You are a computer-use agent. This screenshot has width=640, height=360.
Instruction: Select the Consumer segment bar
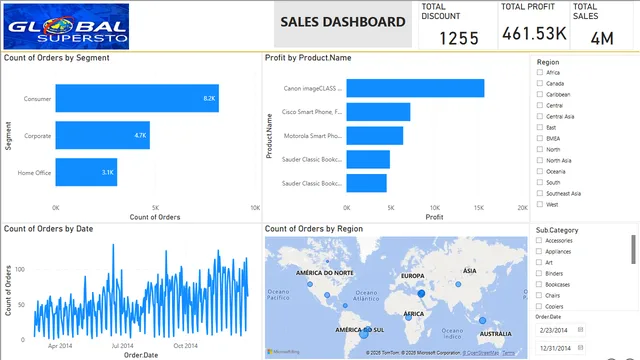137,98
